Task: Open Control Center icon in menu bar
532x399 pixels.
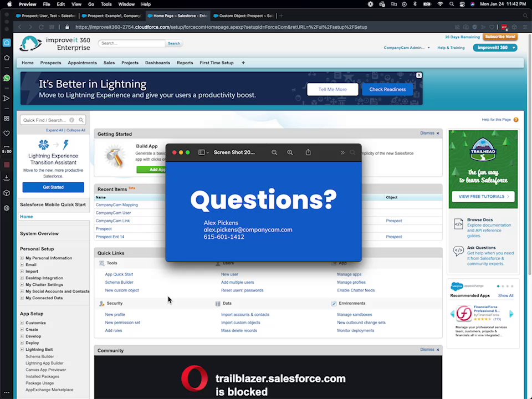Action: 462,4
